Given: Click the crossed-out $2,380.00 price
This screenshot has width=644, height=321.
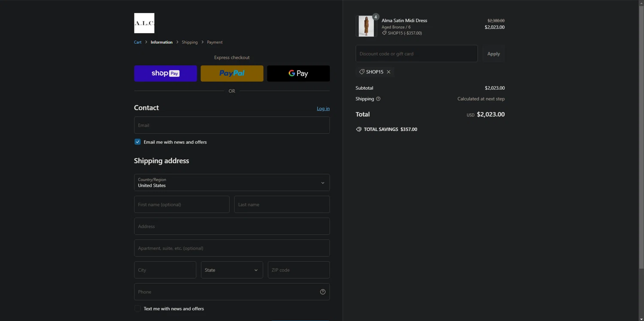Looking at the screenshot, I should (496, 21).
